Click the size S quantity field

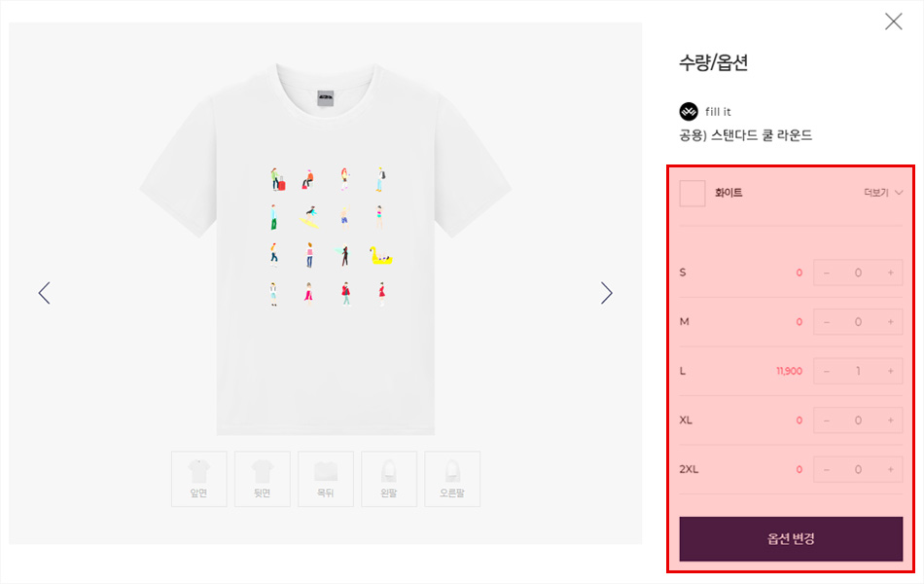point(858,273)
